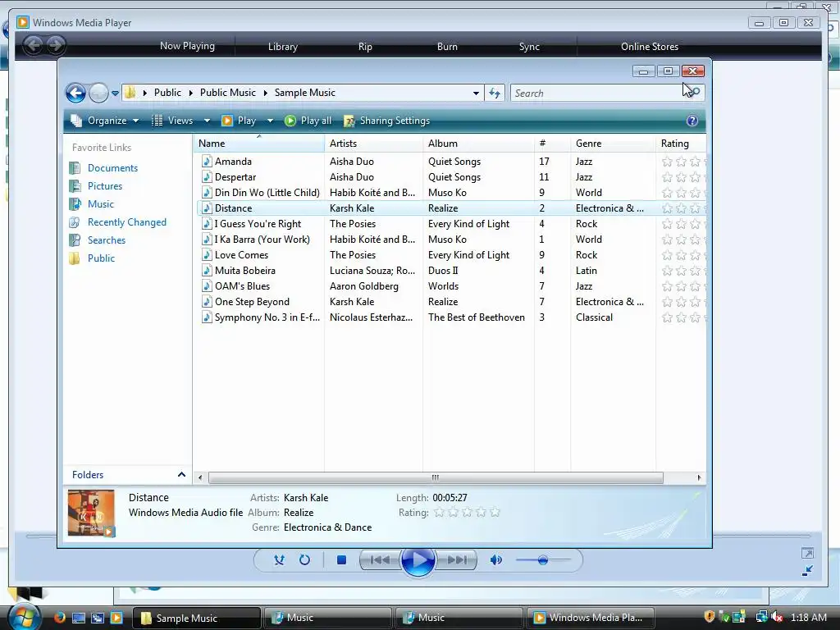The image size is (840, 630).
Task: Open Rip tab in Media Player
Action: click(x=365, y=47)
